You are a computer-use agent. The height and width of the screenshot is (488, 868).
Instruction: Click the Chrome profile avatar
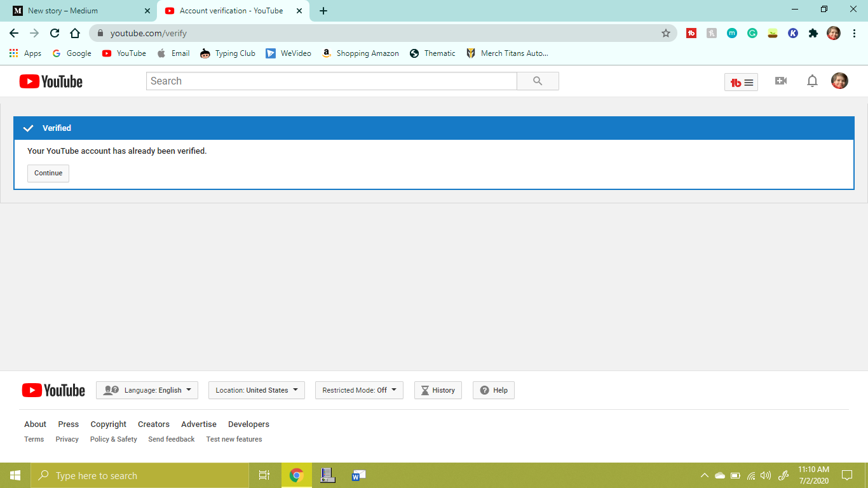click(834, 33)
